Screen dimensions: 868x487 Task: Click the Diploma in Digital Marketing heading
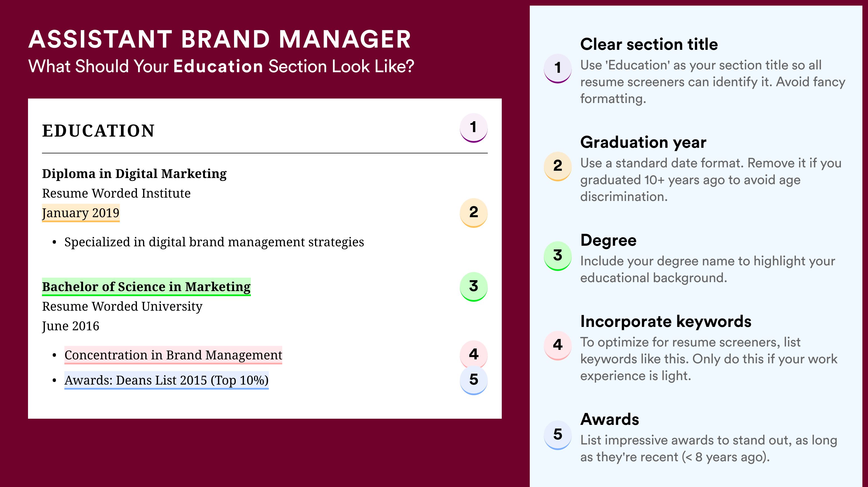click(134, 174)
